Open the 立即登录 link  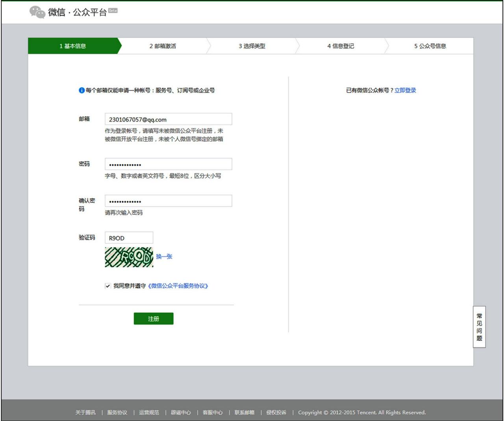(405, 90)
